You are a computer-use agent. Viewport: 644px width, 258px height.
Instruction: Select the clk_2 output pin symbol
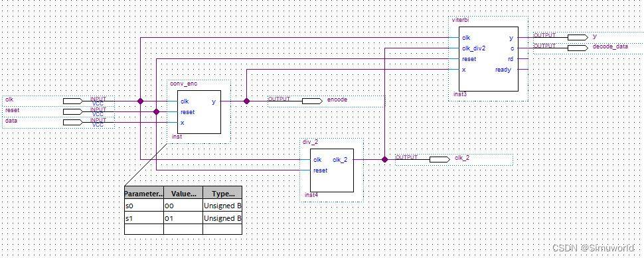[x=440, y=159]
